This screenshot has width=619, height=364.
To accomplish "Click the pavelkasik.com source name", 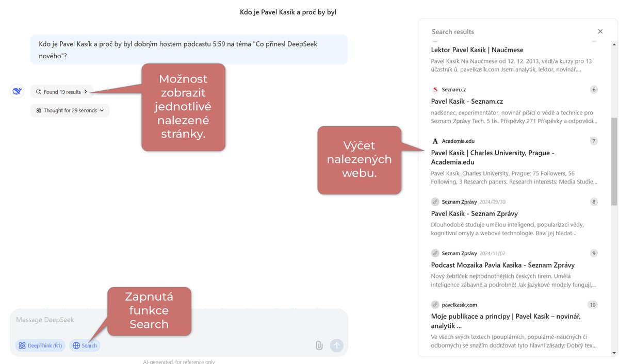I will [x=460, y=305].
